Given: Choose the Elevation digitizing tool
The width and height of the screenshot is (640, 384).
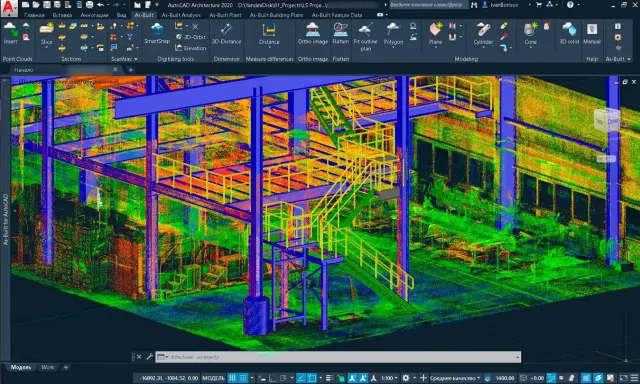Looking at the screenshot, I should click(191, 48).
